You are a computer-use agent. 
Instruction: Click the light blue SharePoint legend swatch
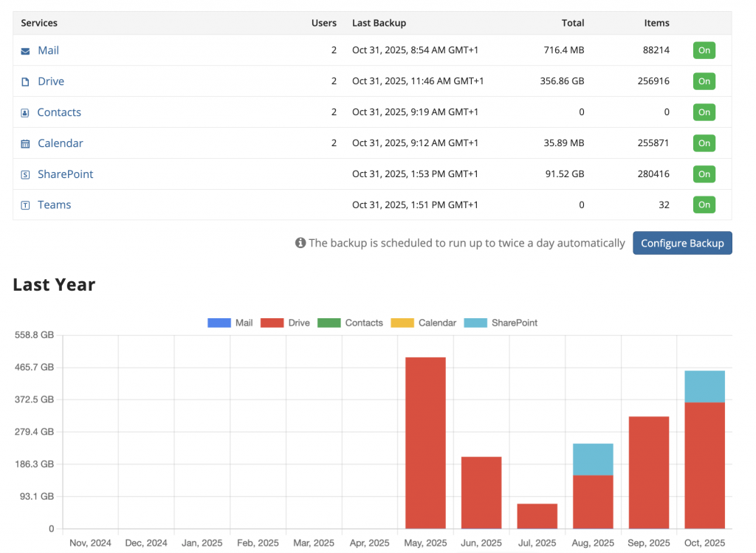coord(476,323)
